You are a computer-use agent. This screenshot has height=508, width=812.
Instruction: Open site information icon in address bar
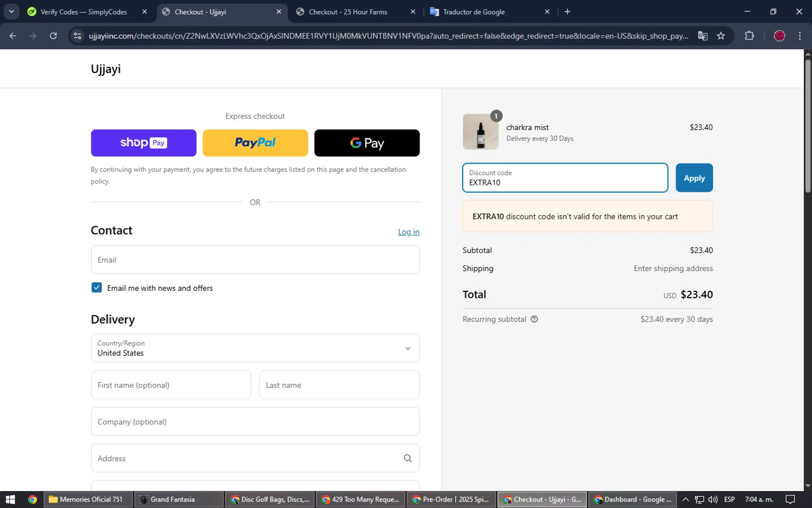point(77,36)
